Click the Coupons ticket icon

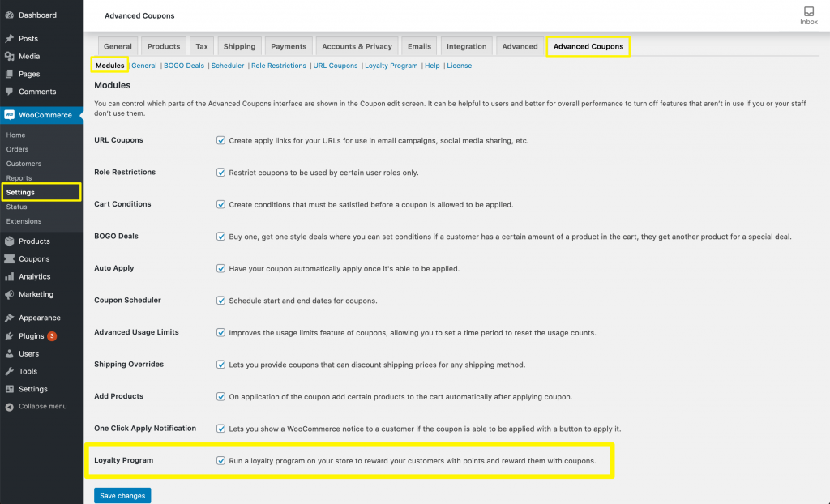click(10, 258)
